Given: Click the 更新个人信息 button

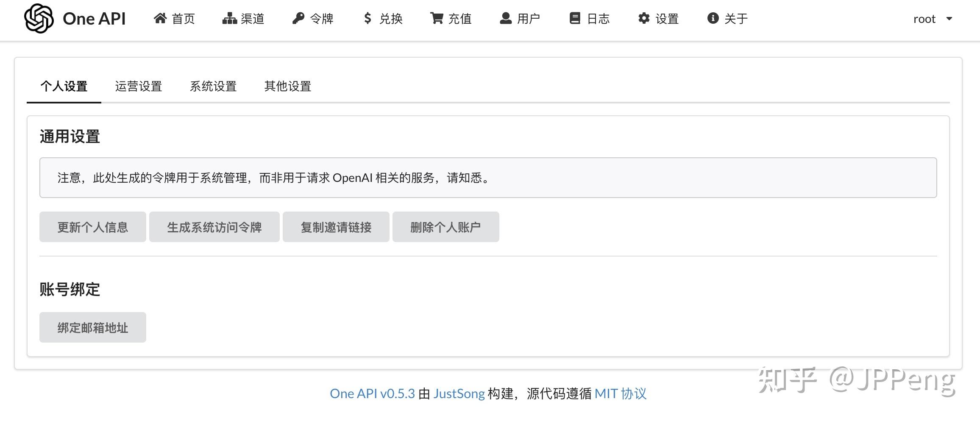Looking at the screenshot, I should (x=92, y=227).
